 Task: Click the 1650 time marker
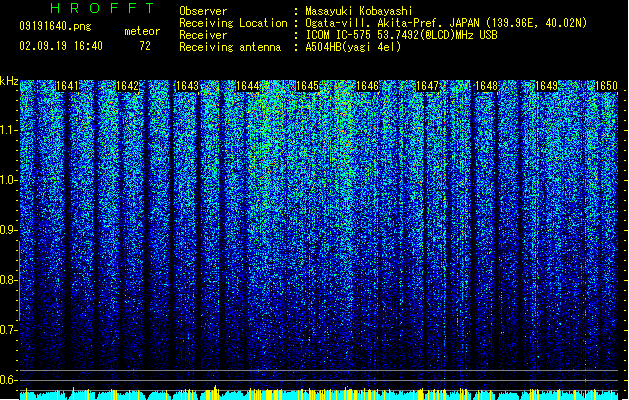click(x=606, y=86)
